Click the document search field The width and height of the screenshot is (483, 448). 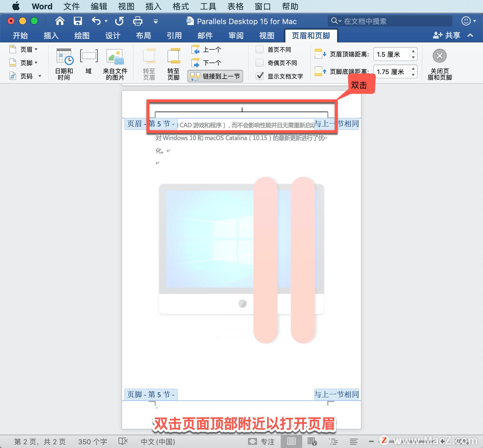[x=389, y=21]
